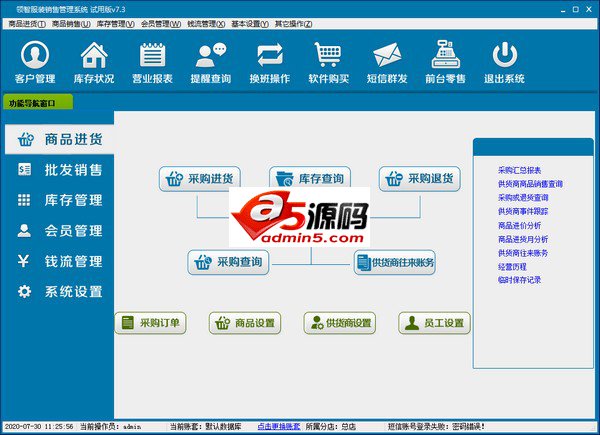Click the 采购进货 button
The height and width of the screenshot is (435, 600).
pos(200,179)
